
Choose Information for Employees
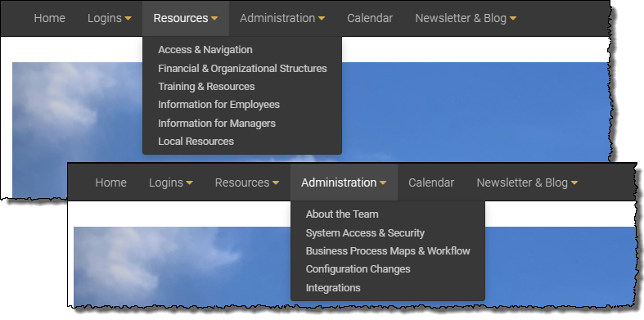click(x=219, y=104)
